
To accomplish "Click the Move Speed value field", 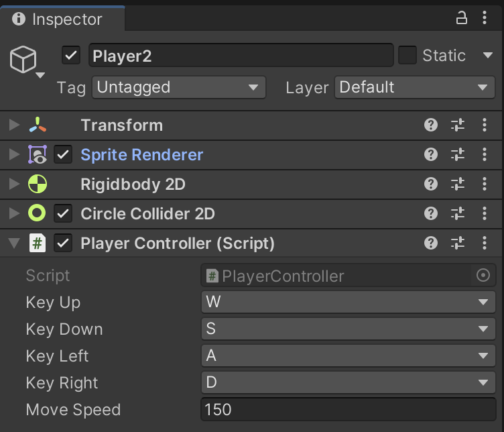I will tap(348, 410).
